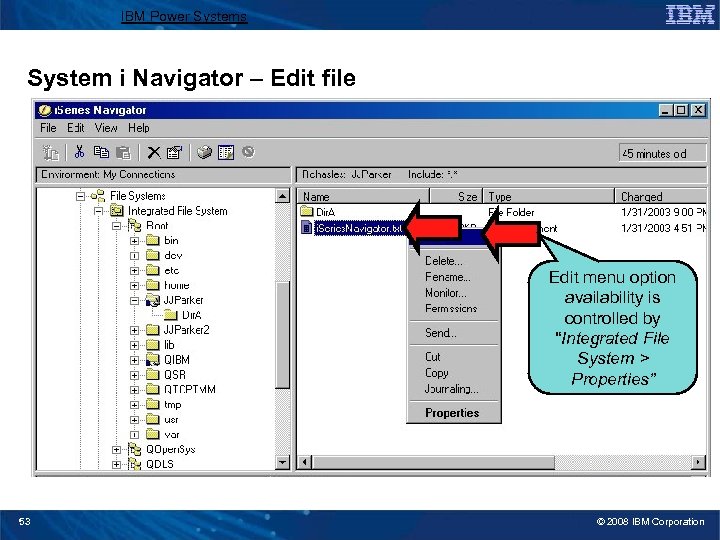
Task: Sort by the Type column header
Action: pyautogui.click(x=549, y=197)
